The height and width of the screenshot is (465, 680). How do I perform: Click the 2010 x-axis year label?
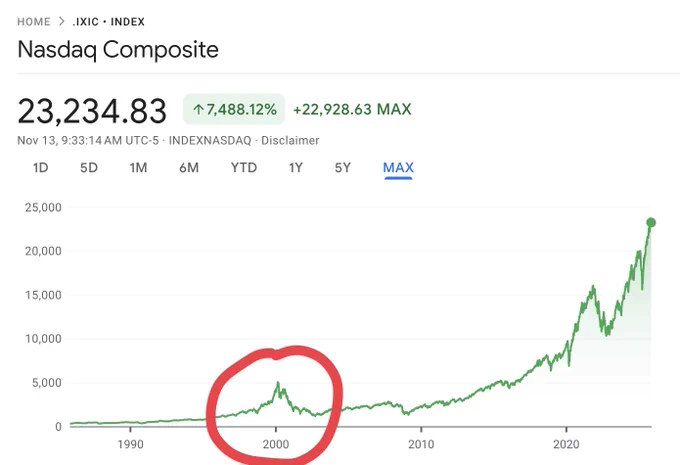click(421, 444)
